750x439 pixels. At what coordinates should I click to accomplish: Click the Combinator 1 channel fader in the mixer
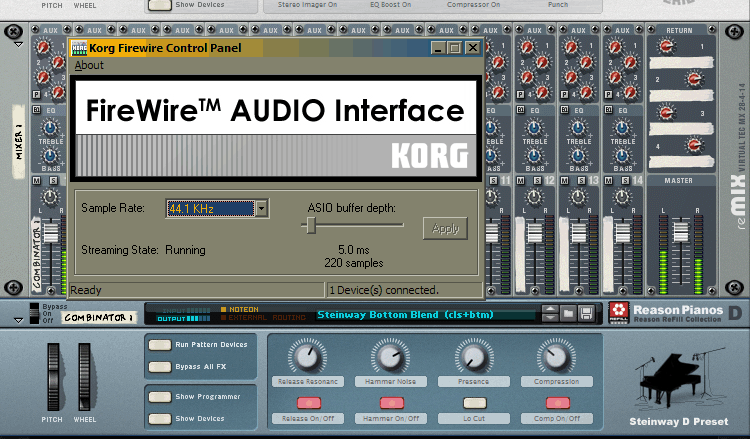click(51, 233)
